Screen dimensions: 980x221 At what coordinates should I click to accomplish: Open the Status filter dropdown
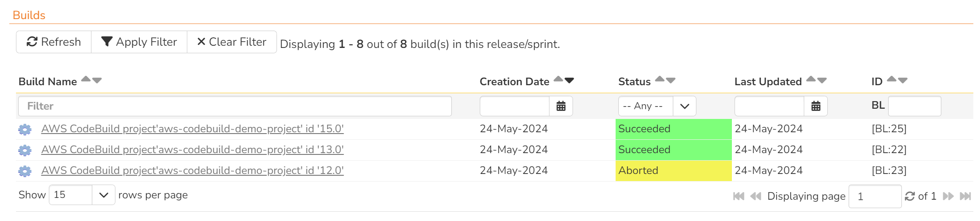657,106
